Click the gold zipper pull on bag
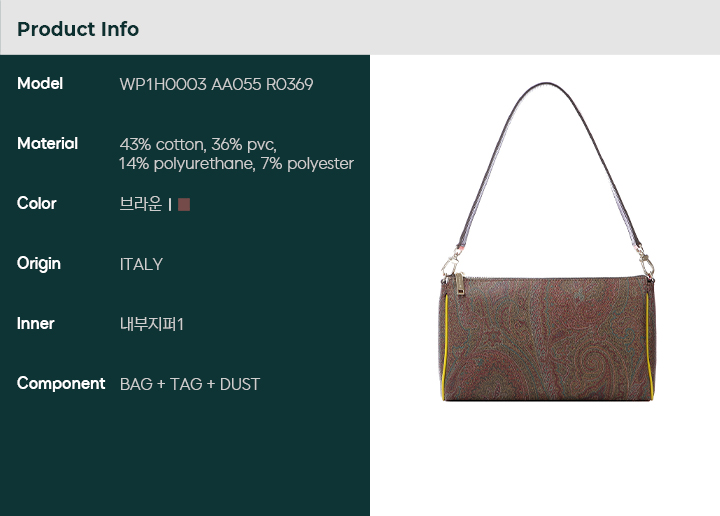Viewport: 720px width, 516px height. [460, 285]
